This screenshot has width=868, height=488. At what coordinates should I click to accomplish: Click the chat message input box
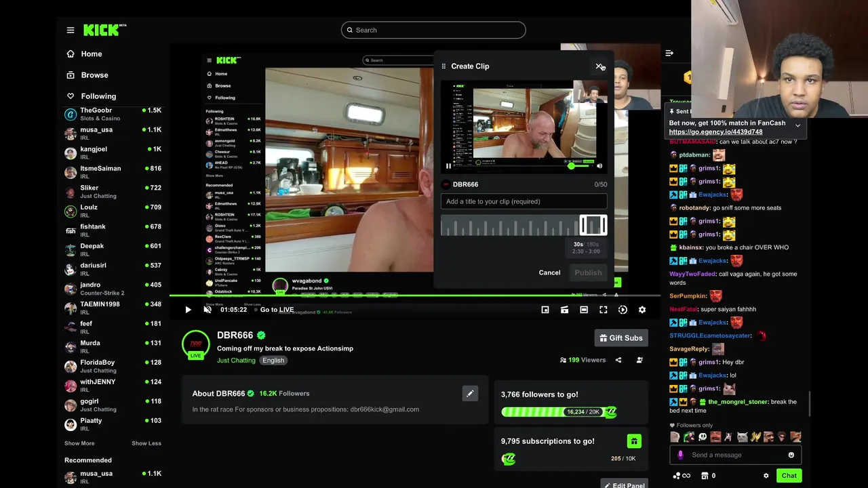[736, 455]
